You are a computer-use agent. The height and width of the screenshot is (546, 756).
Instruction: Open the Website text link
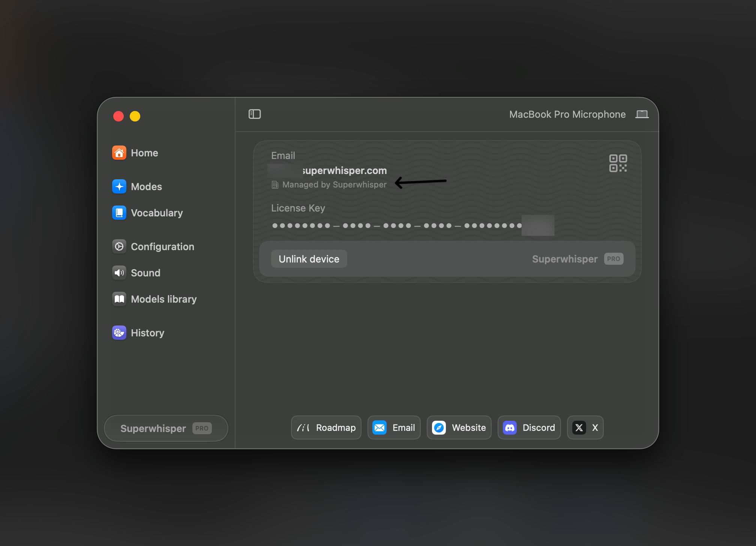pos(469,427)
